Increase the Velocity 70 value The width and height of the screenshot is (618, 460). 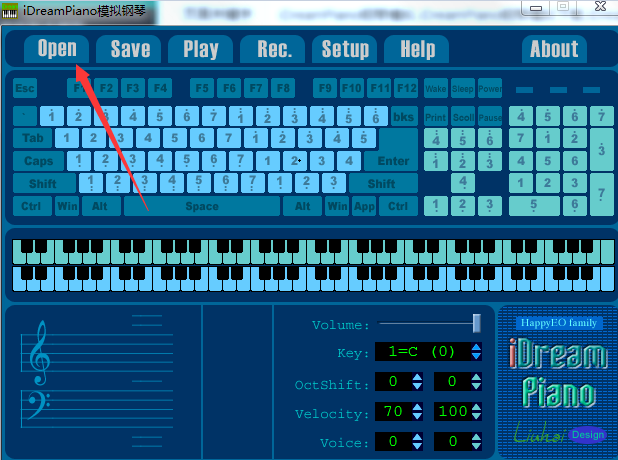(417, 407)
